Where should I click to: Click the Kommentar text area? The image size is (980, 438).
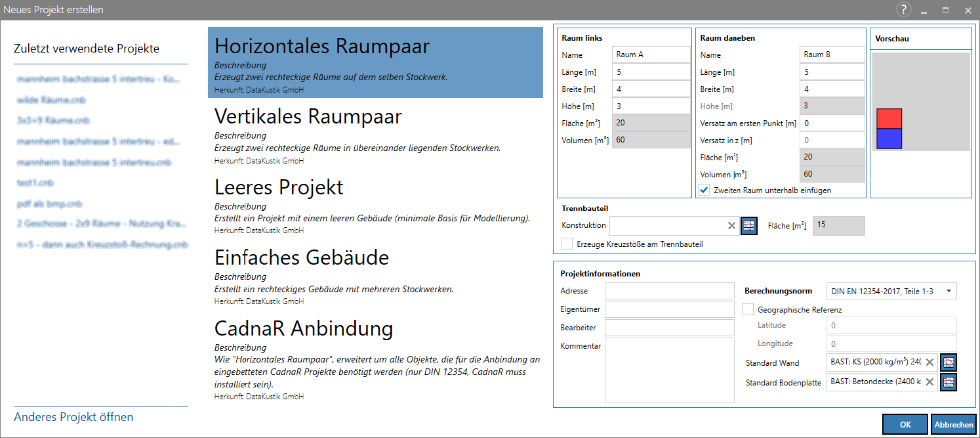(670, 370)
